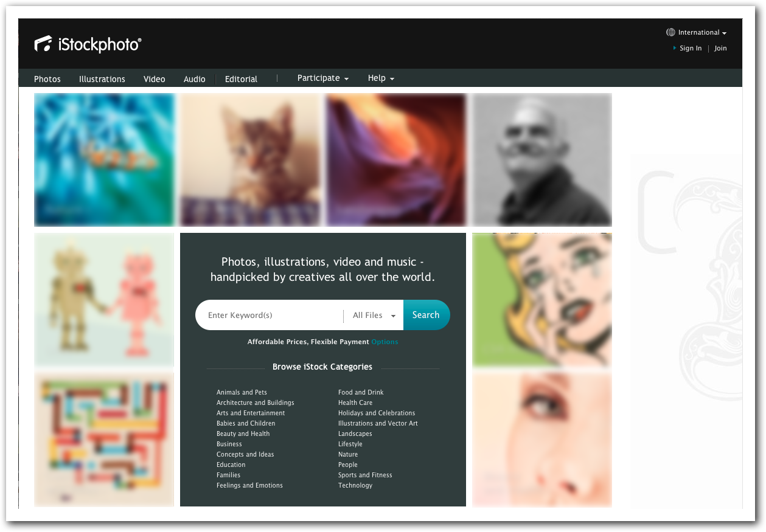Browse the Animals and Pets category

click(x=242, y=392)
